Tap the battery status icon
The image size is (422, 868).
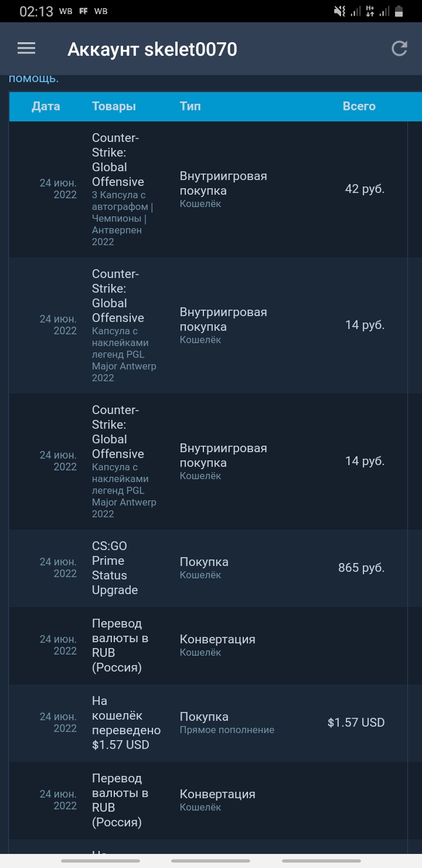[x=399, y=11]
